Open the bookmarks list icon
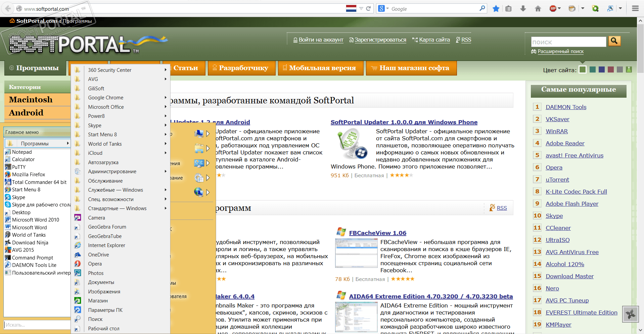This screenshot has width=644, height=334. click(x=509, y=8)
